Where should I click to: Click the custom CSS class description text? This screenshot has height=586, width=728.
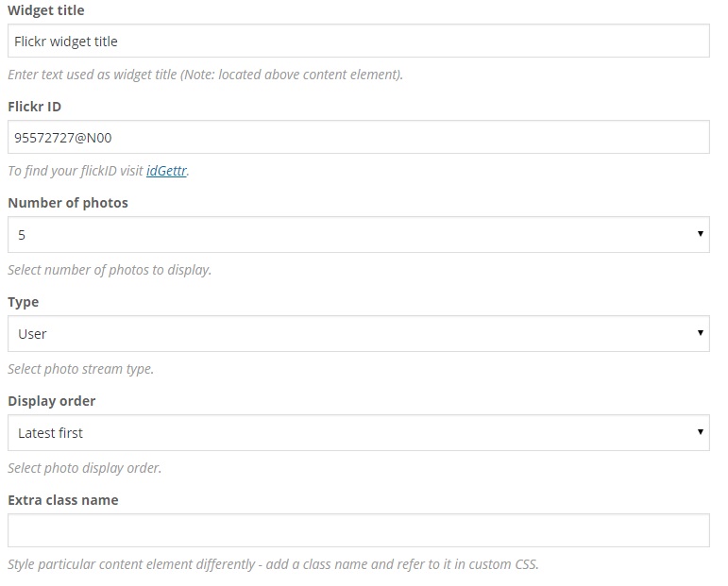coord(273,565)
